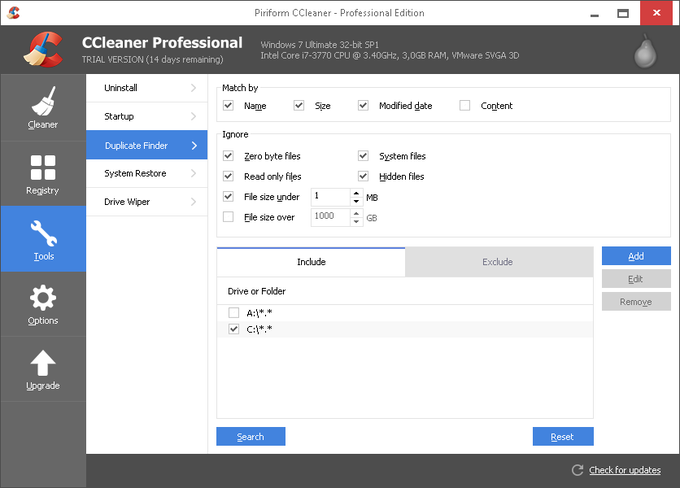Open the System Restore menu entry
This screenshot has width=680, height=488.
tap(135, 173)
